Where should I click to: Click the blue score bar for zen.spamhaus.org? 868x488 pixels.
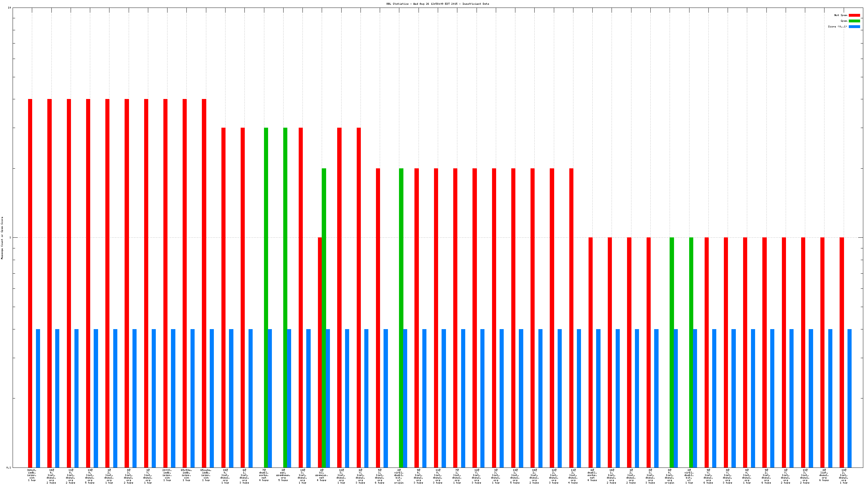click(x=289, y=398)
